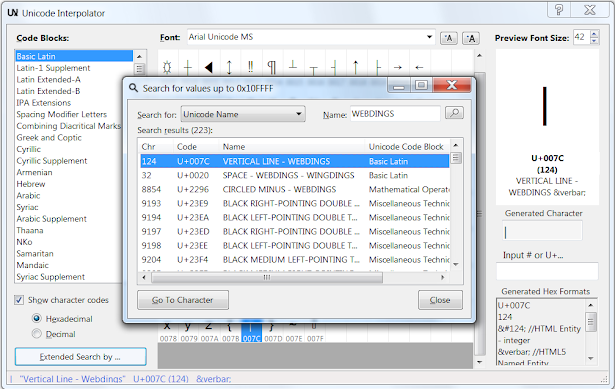Screen dimensions: 615x389
Task: Select the leftwards arrow glyph
Action: point(419,67)
